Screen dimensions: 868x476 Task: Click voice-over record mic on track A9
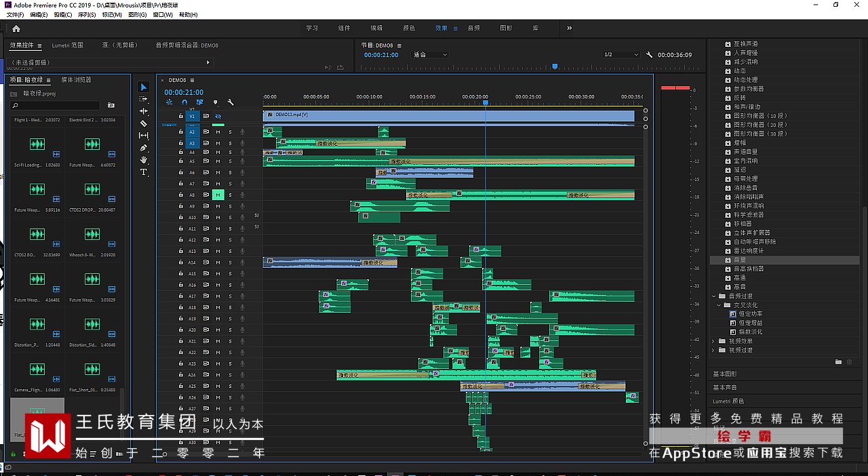click(242, 206)
